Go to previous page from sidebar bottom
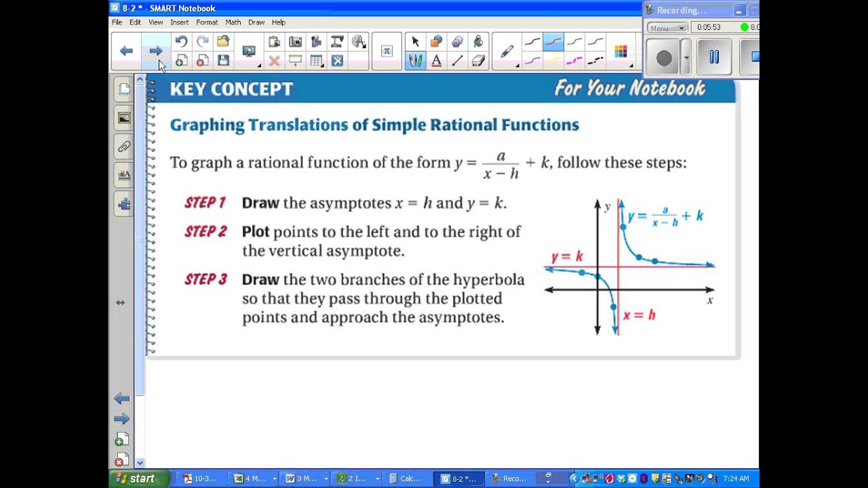 pos(122,399)
